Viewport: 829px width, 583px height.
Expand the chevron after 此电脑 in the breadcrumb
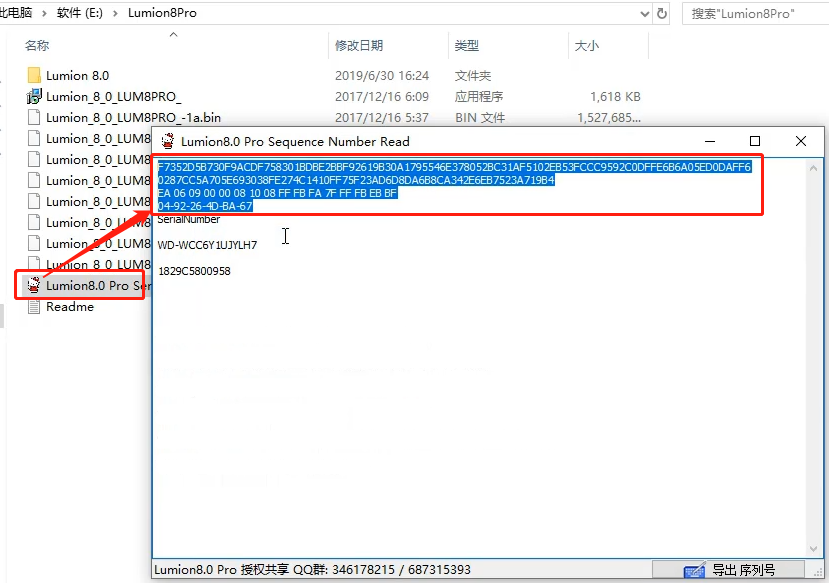pyautogui.click(x=44, y=13)
